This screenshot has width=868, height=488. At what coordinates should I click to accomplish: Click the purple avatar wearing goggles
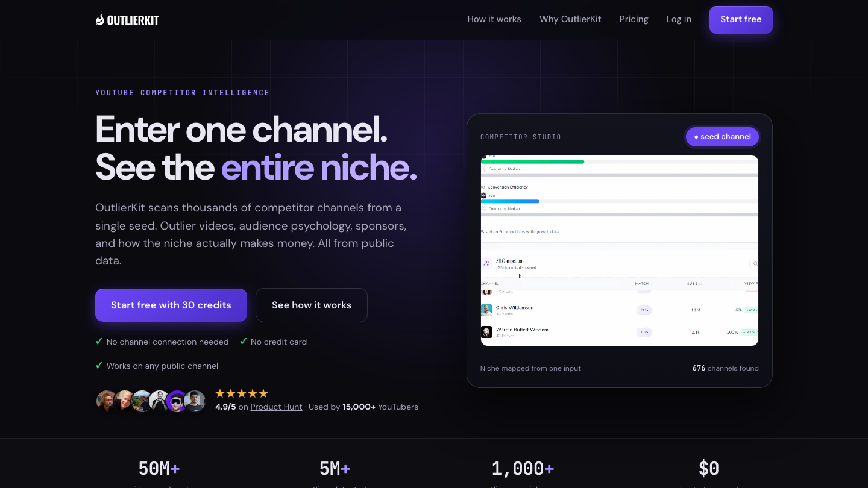177,401
